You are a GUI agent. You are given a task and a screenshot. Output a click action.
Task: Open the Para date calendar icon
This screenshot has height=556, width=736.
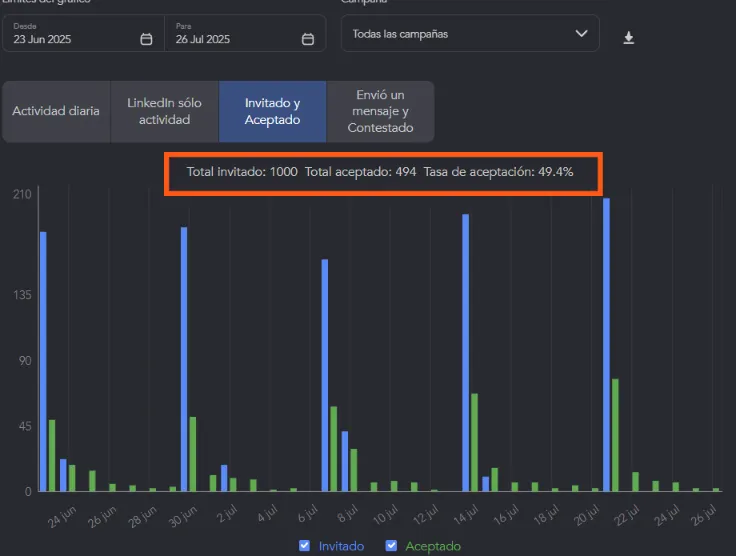(x=307, y=39)
